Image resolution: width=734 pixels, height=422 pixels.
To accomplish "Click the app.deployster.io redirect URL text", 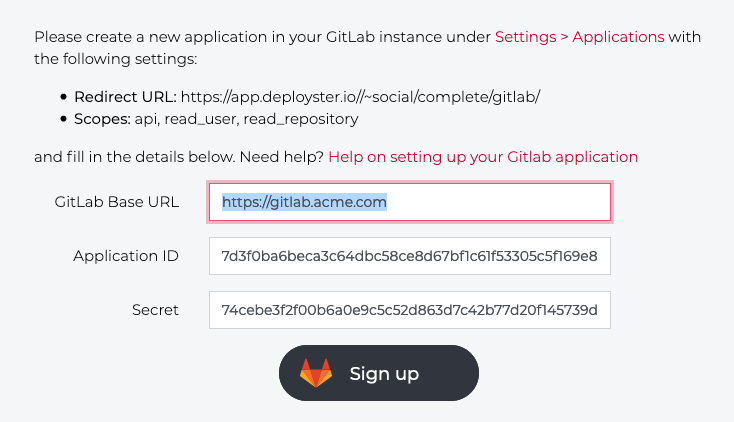I will click(x=360, y=97).
